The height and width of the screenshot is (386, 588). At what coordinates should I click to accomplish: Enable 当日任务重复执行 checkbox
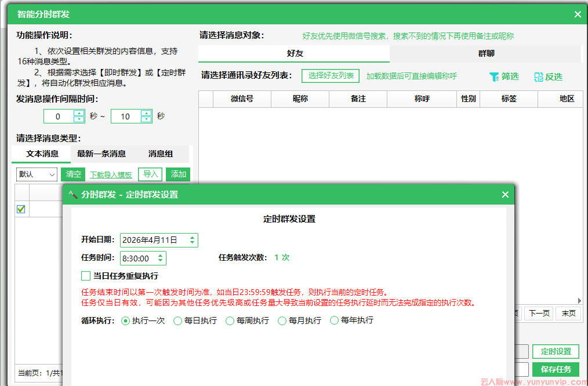[86, 276]
